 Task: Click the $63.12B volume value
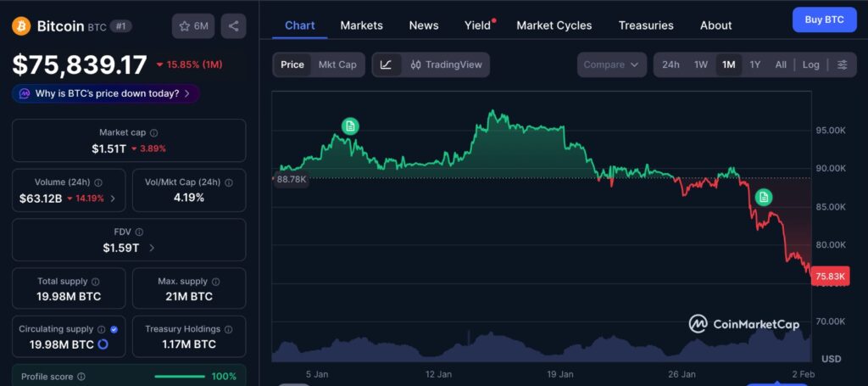41,199
